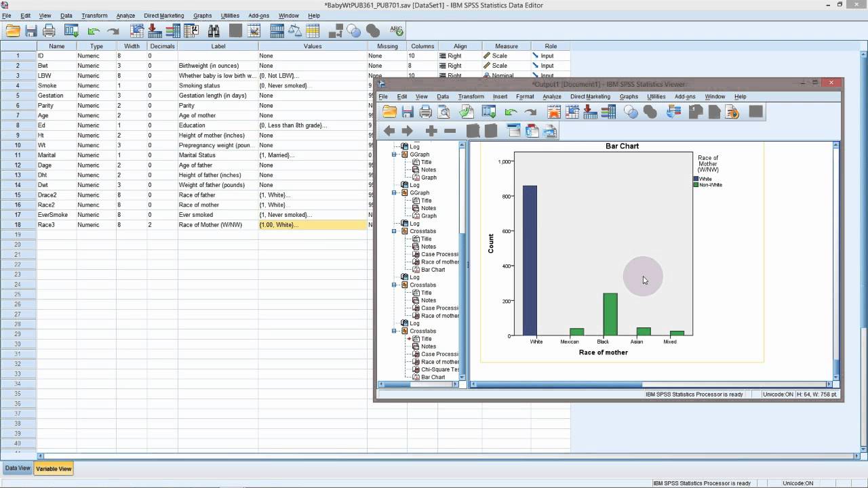Click Export output icon in Viewer
This screenshot has width=868, height=488.
click(466, 112)
